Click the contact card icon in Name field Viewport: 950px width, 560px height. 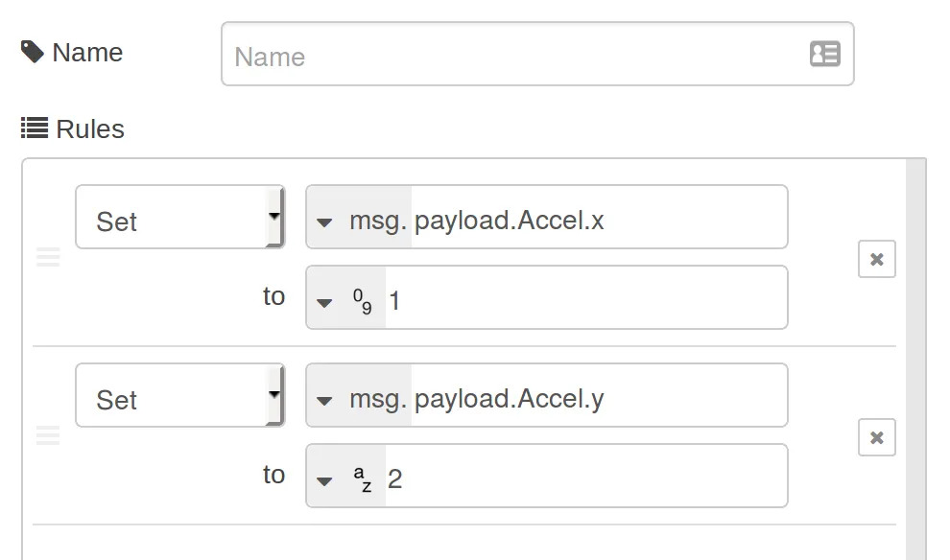click(x=824, y=54)
